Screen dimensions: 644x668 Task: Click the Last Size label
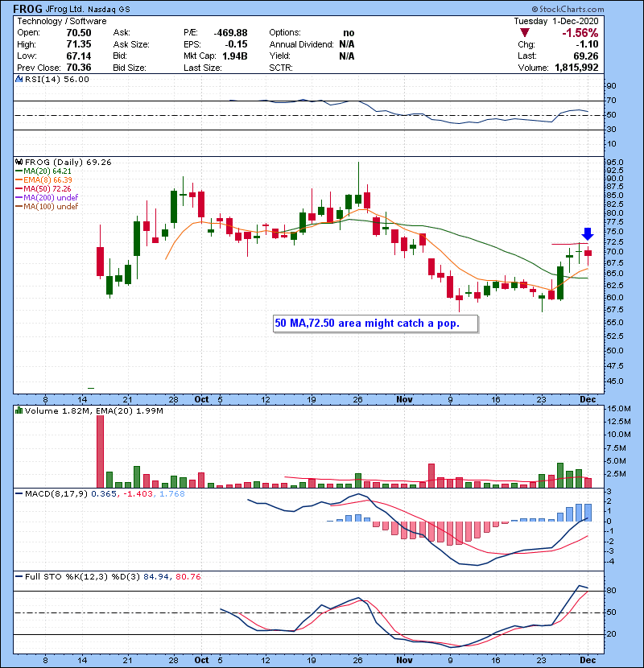pos(203,68)
